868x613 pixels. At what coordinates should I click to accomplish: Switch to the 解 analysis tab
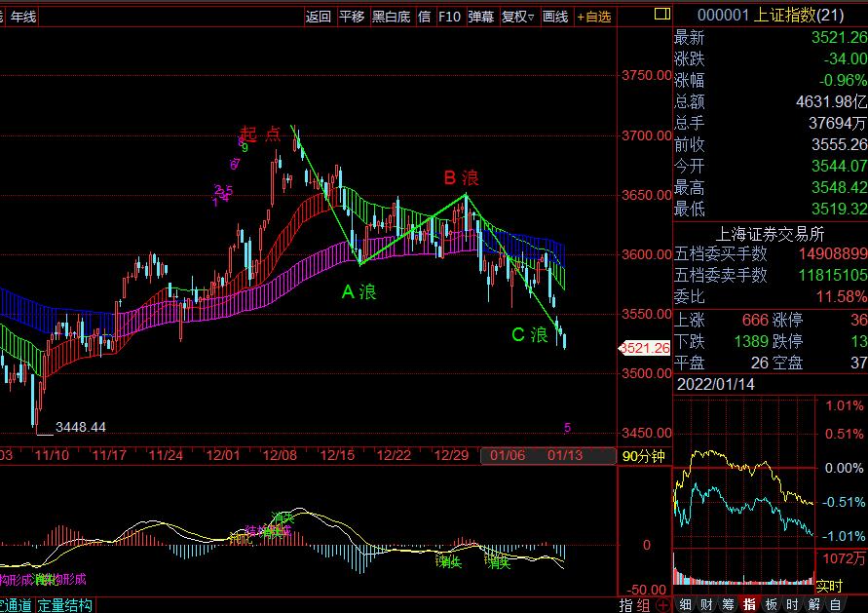point(814,604)
